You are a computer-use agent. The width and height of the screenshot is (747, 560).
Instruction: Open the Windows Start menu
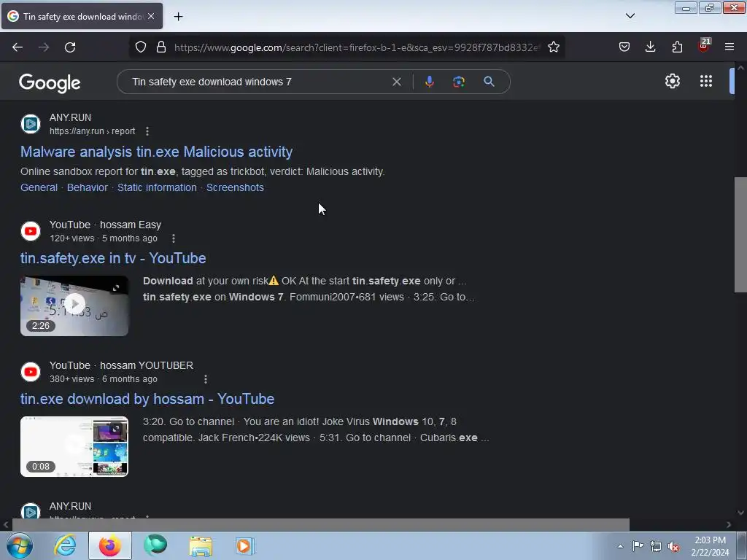tap(19, 545)
